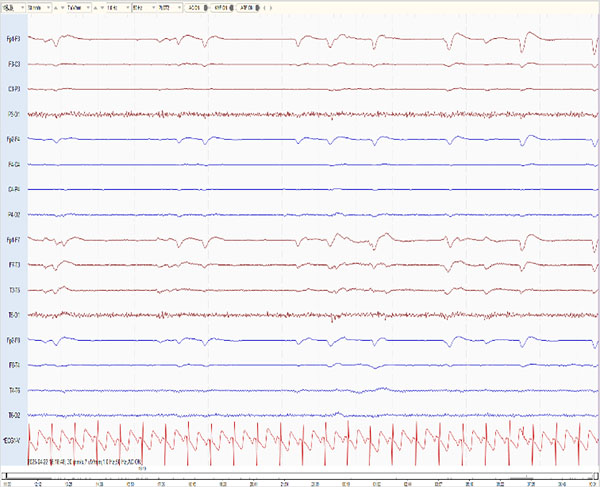
Task: Toggle the AC ON filter button
Action: pyautogui.click(x=194, y=5)
